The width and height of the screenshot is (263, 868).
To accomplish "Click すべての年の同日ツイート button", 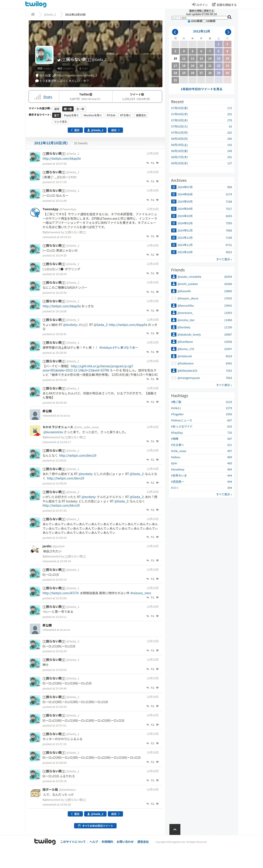I will click(x=95, y=826).
